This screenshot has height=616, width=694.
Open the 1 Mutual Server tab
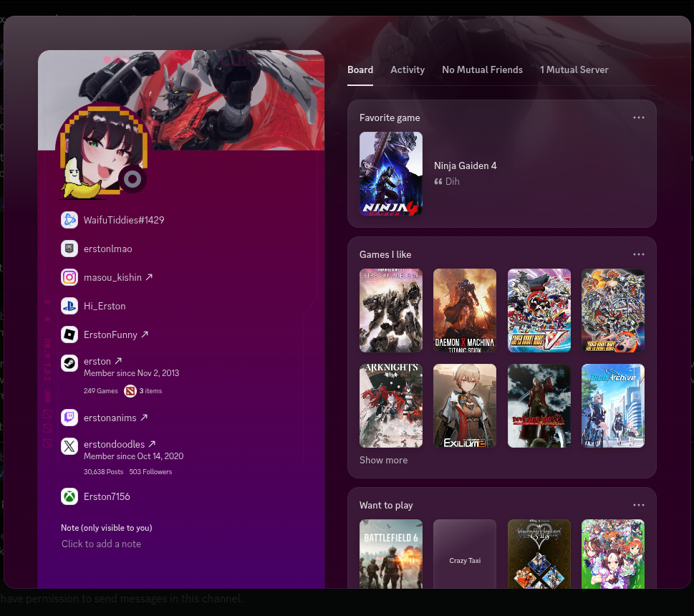point(574,69)
